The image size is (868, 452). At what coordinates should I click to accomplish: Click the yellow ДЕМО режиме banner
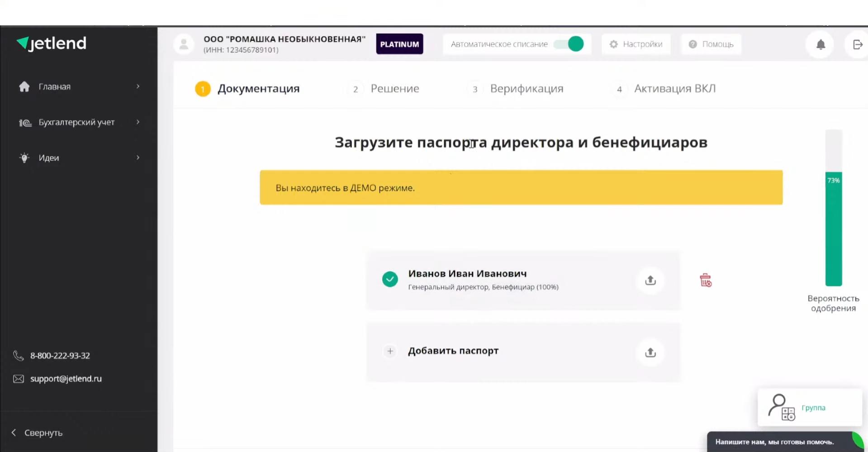pyautogui.click(x=521, y=187)
